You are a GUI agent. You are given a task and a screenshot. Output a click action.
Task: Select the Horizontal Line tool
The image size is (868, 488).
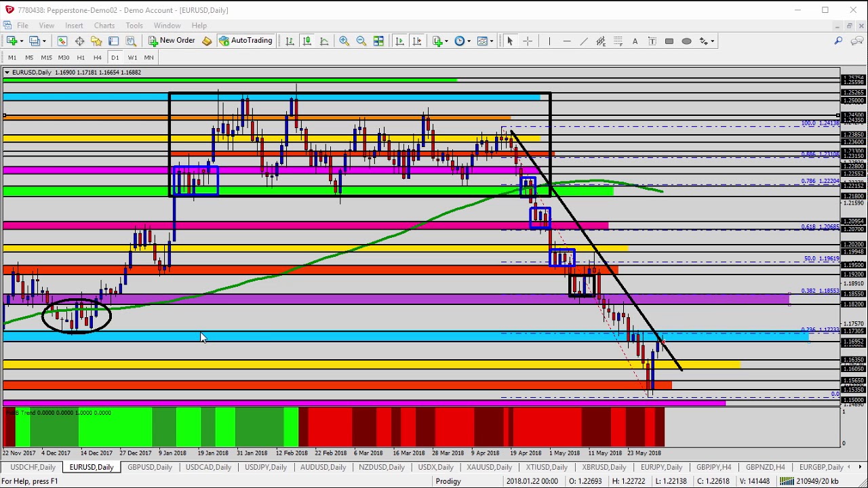coord(566,41)
